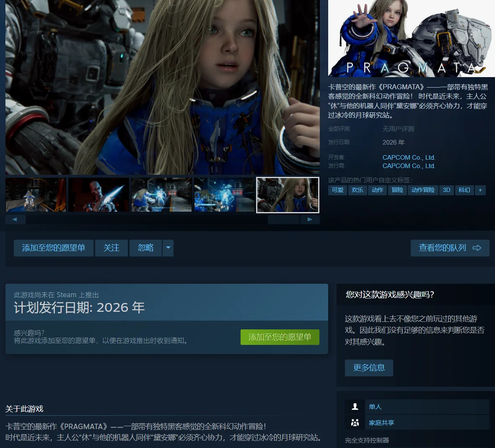The width and height of the screenshot is (495, 448).
Task: Click the green 添加至您的愿望单 button
Action: pyautogui.click(x=280, y=337)
